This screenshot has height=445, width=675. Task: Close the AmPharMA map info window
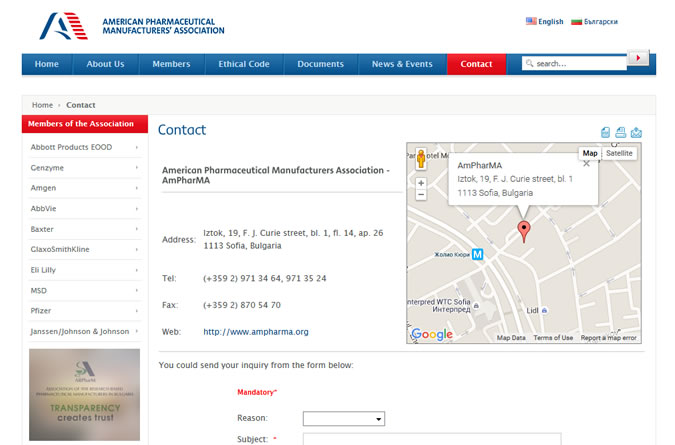coord(586,164)
